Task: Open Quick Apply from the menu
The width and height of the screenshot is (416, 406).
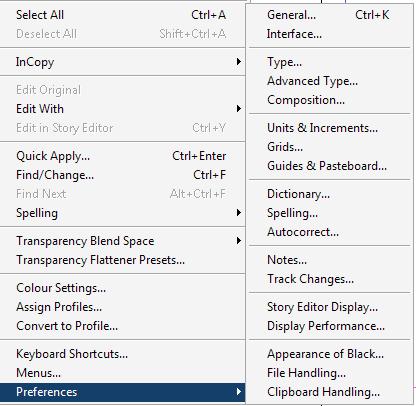Action: coord(122,156)
